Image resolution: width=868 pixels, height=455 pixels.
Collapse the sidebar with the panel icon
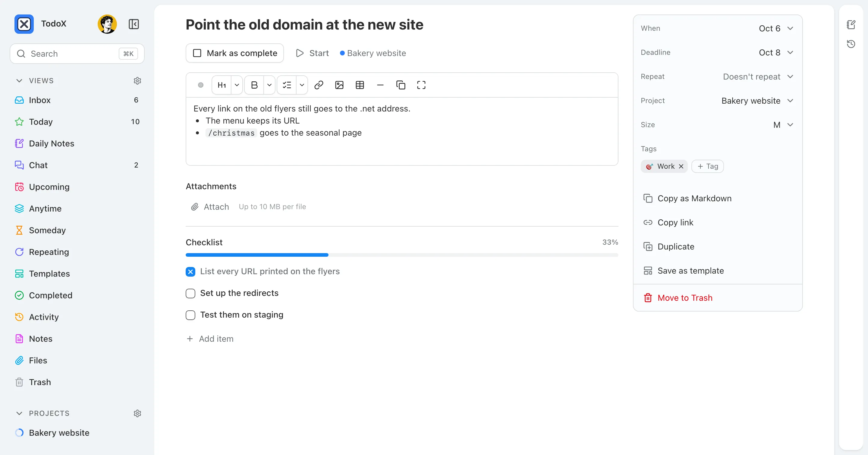point(134,24)
